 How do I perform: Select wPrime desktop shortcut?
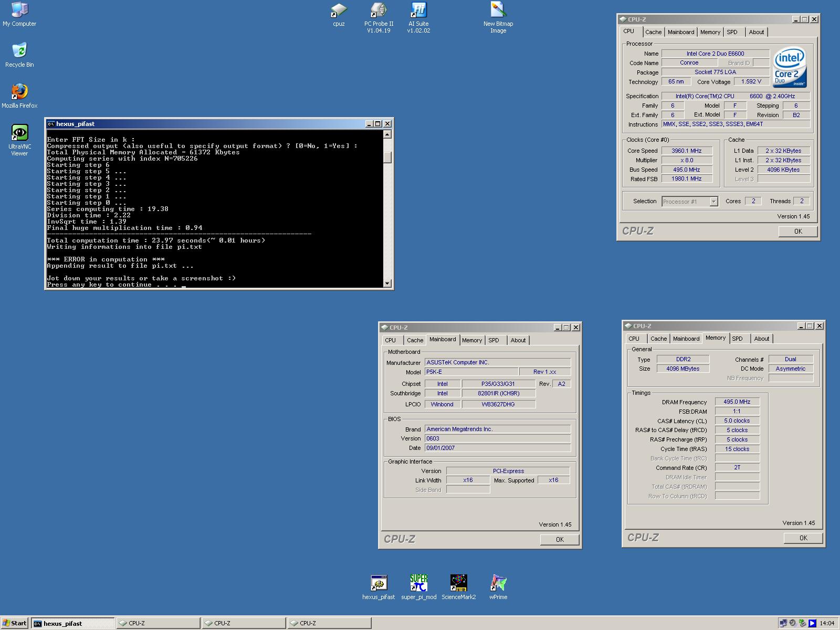[x=498, y=587]
